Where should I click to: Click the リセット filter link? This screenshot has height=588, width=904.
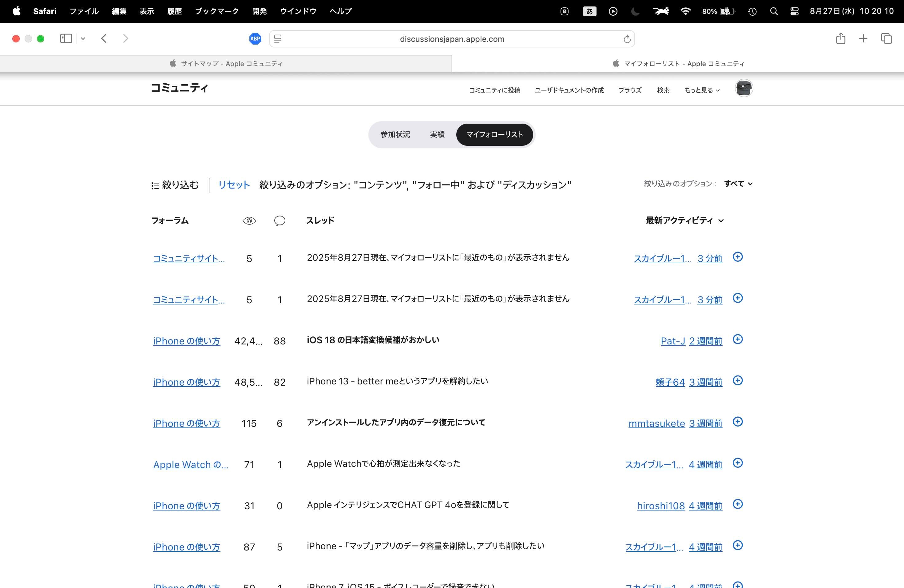coord(234,185)
